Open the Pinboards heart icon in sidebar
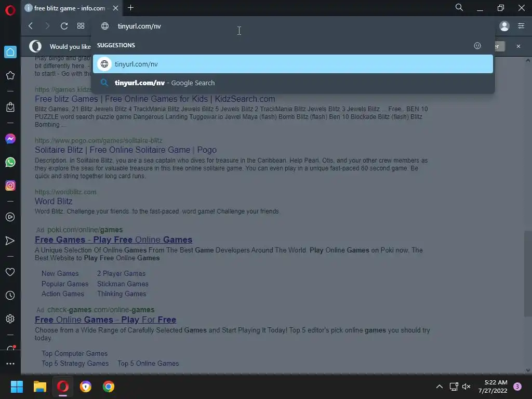Screen dimensions: 532x399 click(10, 272)
